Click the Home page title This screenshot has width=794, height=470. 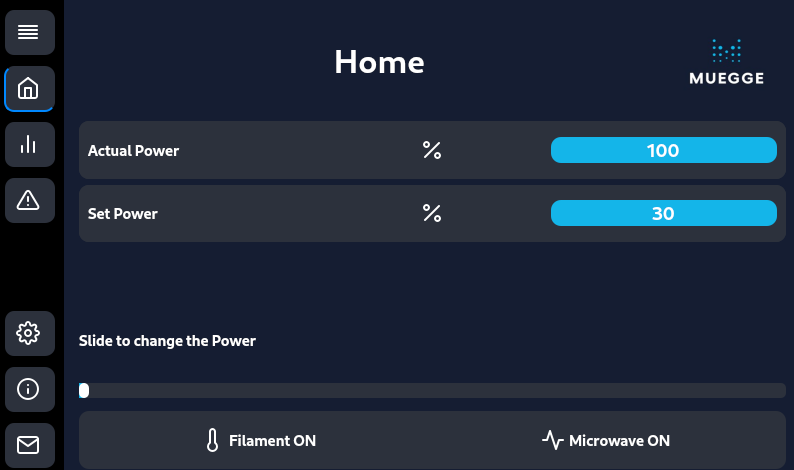(379, 62)
